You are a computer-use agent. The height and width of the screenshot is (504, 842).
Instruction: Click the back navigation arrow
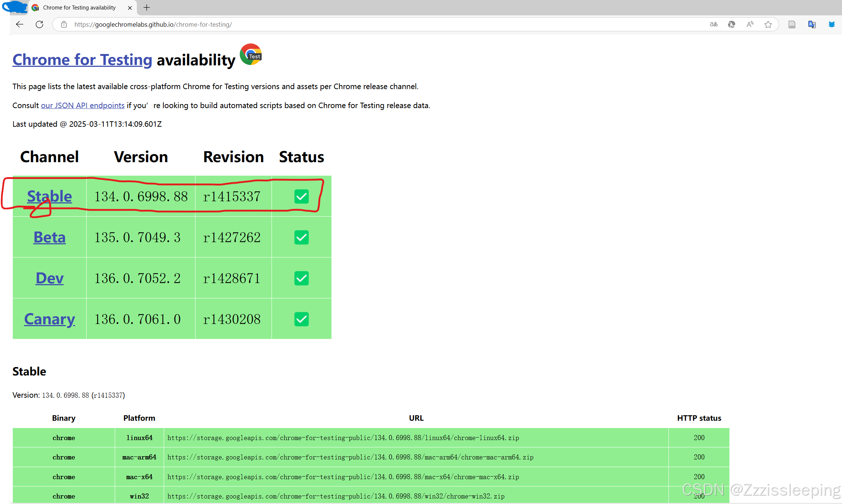(x=19, y=24)
